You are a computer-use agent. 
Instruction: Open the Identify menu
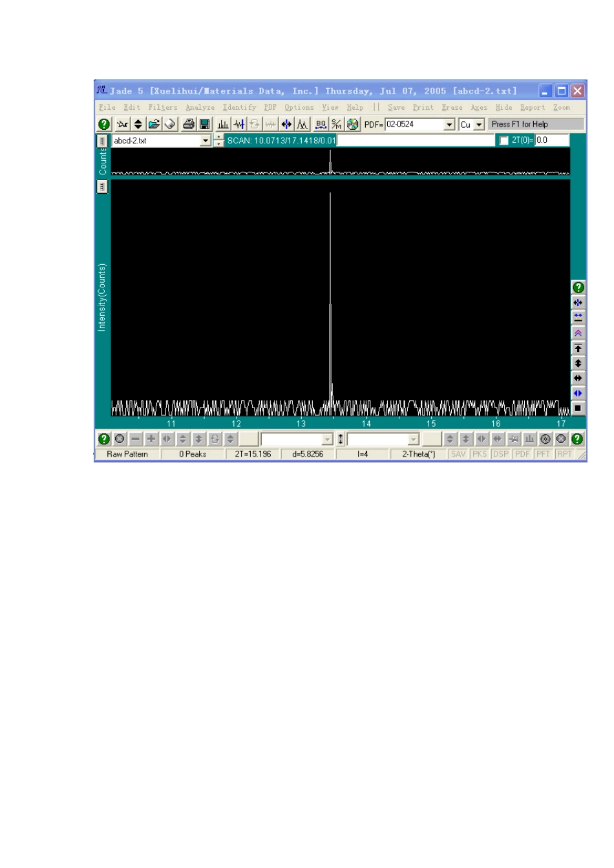pos(240,108)
